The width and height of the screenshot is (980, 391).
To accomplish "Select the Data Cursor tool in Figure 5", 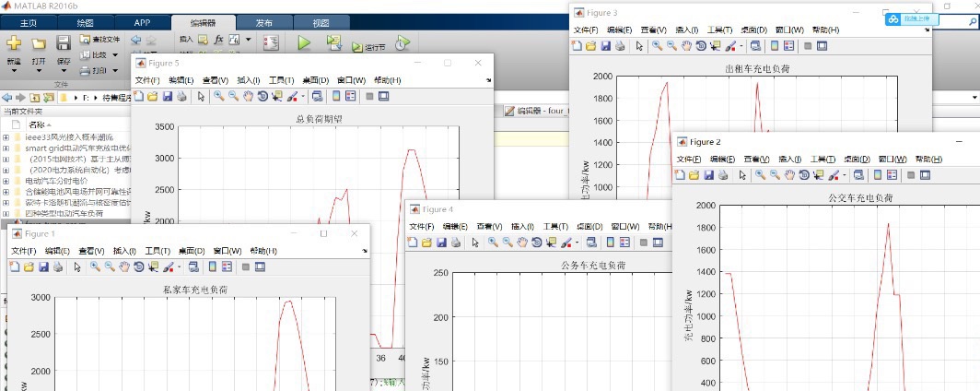I will pyautogui.click(x=278, y=96).
